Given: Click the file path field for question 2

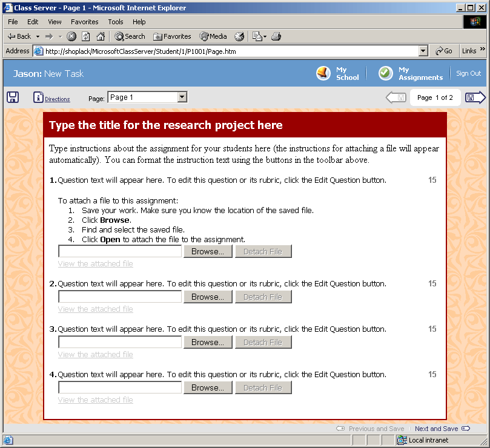Looking at the screenshot, I should click(120, 297).
